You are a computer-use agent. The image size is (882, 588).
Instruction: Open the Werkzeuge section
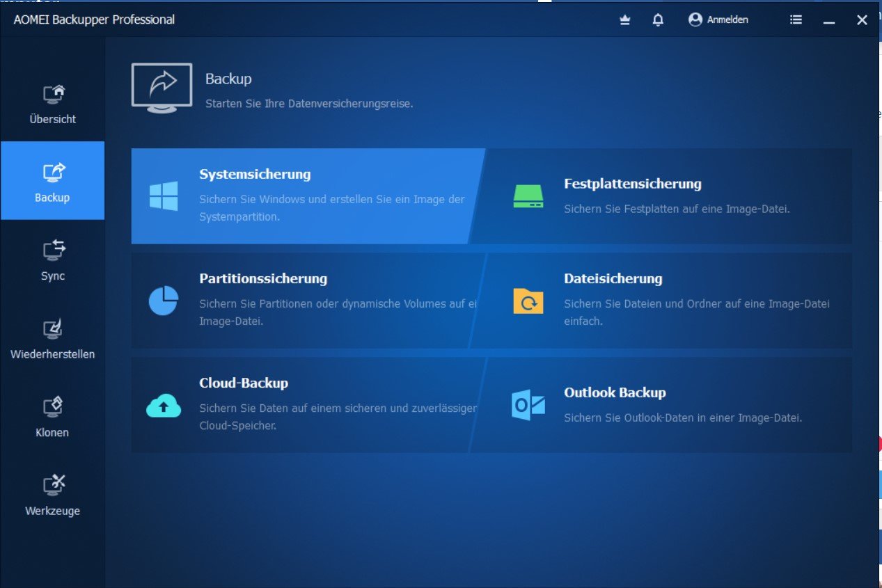(53, 493)
